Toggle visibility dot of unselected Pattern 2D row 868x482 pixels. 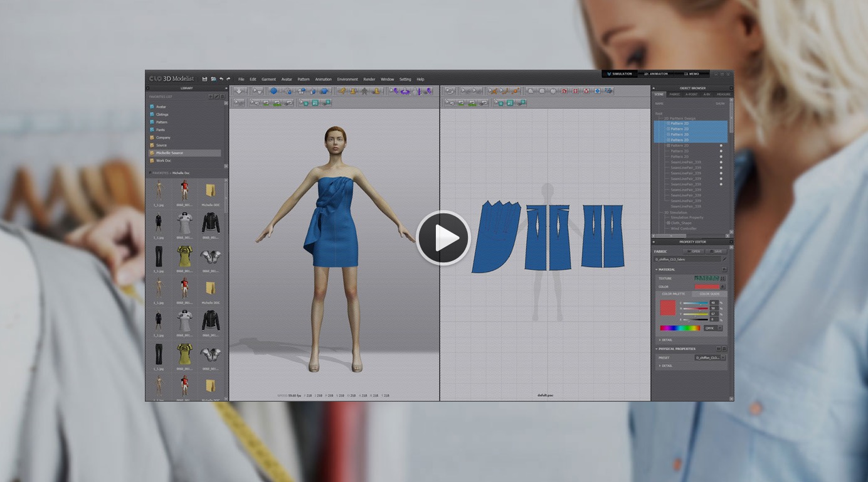721,146
